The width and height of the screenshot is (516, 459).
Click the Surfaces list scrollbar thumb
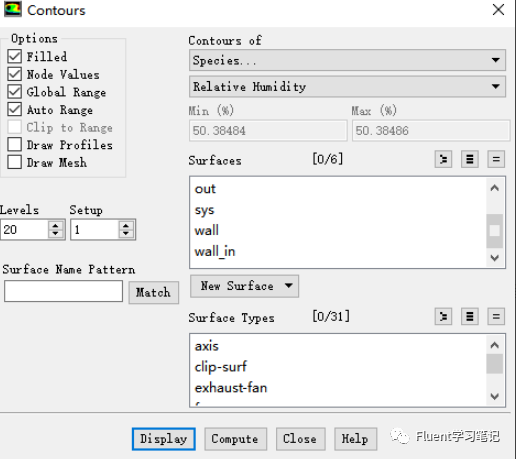[495, 231]
